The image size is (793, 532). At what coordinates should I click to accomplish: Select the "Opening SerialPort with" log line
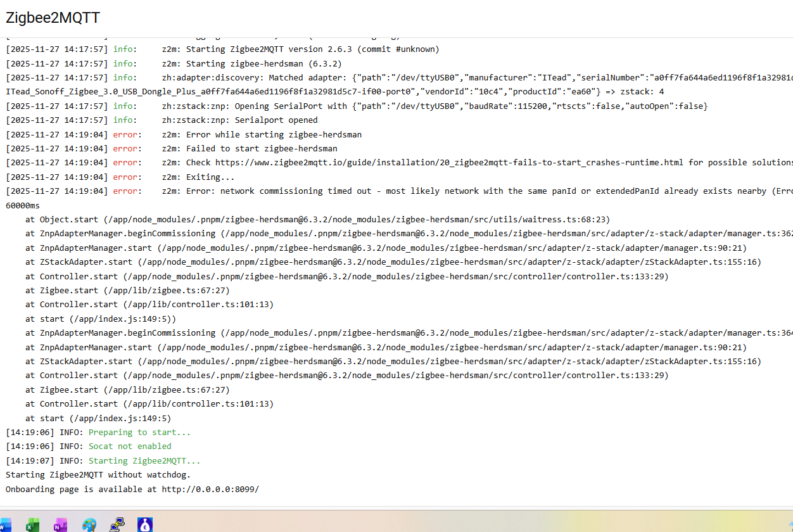pyautogui.click(x=357, y=106)
